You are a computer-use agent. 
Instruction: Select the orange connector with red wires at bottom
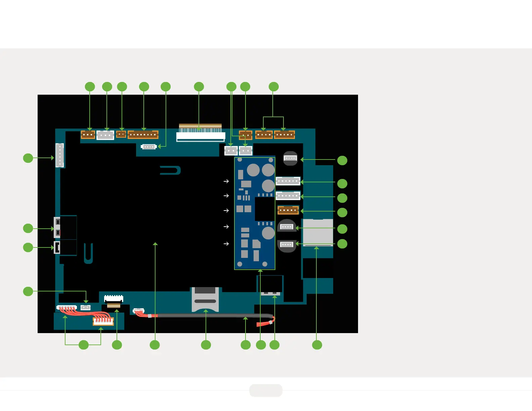(x=103, y=322)
